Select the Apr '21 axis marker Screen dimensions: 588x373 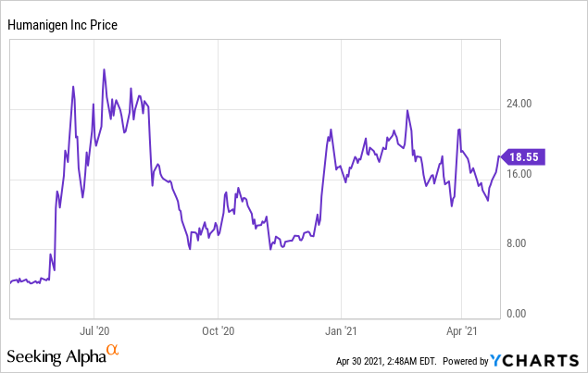(x=461, y=329)
